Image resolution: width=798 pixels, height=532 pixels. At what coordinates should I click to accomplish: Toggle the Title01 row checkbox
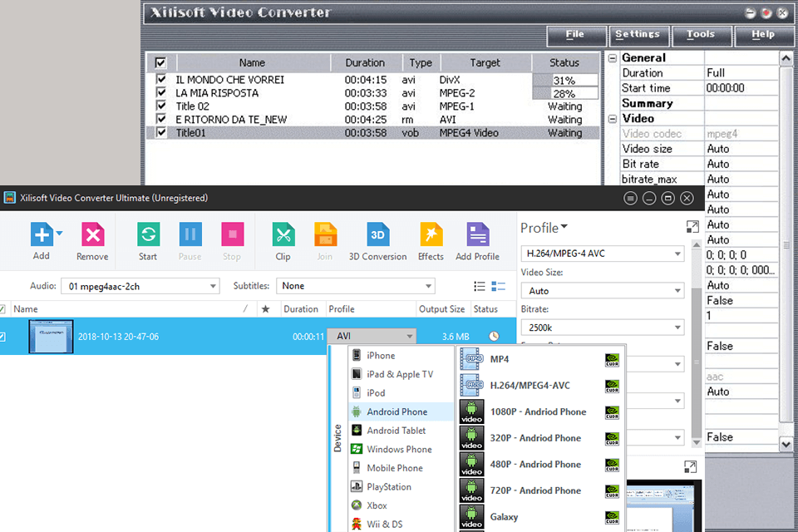pyautogui.click(x=161, y=133)
